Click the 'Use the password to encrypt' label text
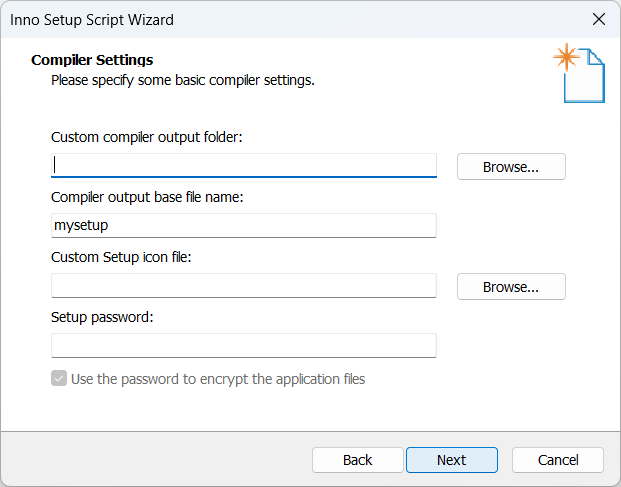The image size is (621, 487). (218, 379)
